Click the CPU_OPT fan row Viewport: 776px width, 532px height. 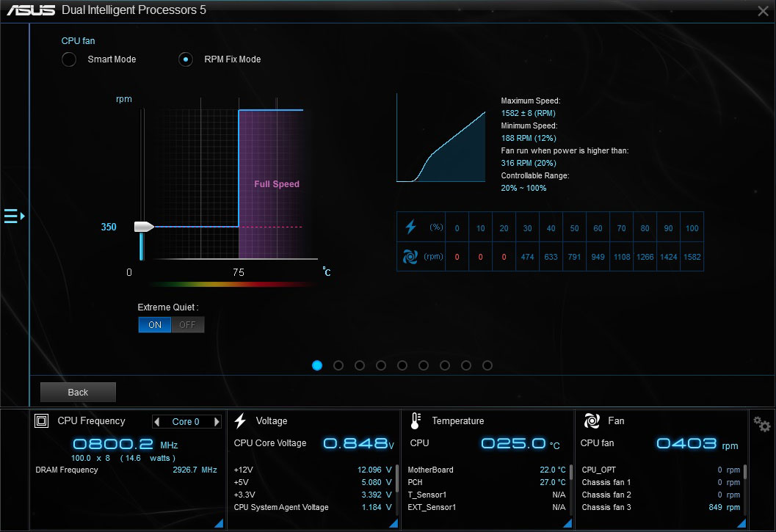pos(661,470)
